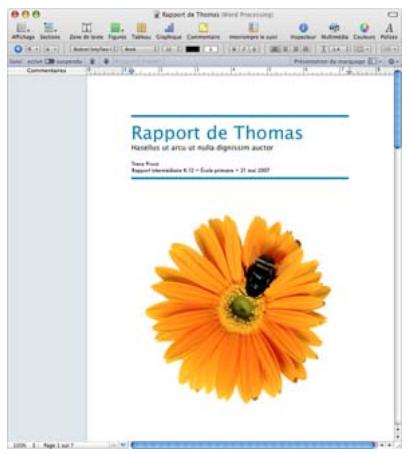The image size is (407, 454).
Task: Open the font family dropdown
Action: pos(94,49)
